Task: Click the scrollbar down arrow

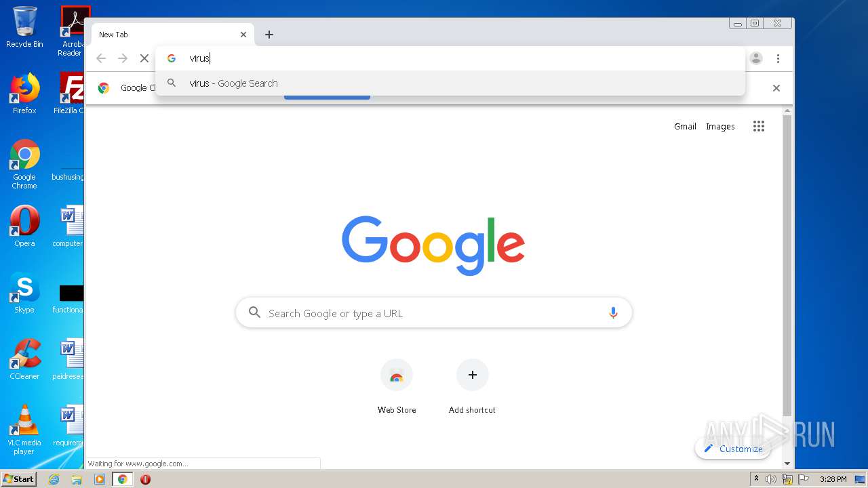Action: (787, 464)
